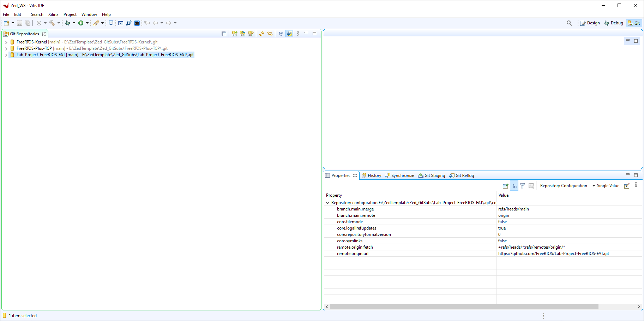This screenshot has height=321, width=644.
Task: Click Refresh arrows icon in Git Repositories
Action: coord(261,34)
